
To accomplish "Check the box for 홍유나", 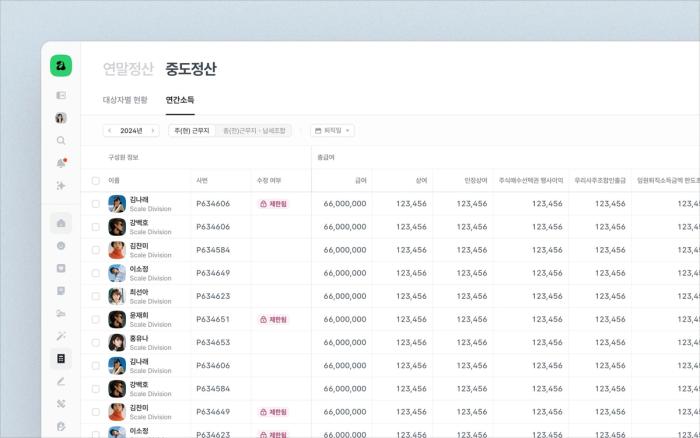I will click(96, 342).
